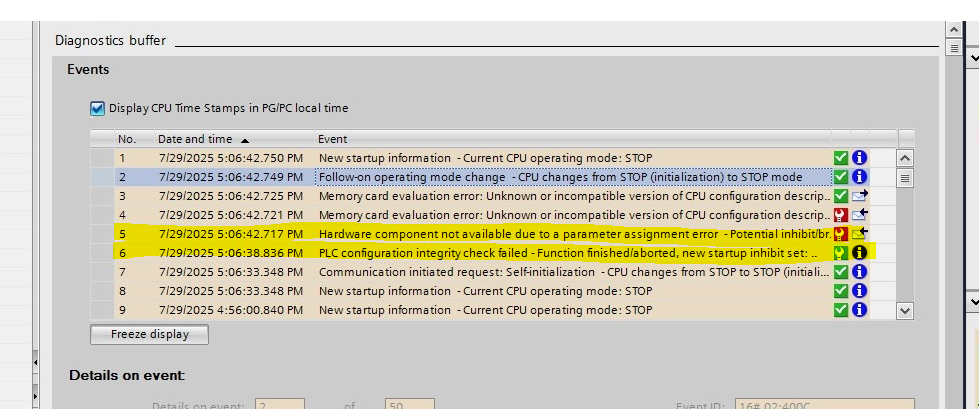Click the No. column header
The height and width of the screenshot is (409, 979).
[134, 139]
